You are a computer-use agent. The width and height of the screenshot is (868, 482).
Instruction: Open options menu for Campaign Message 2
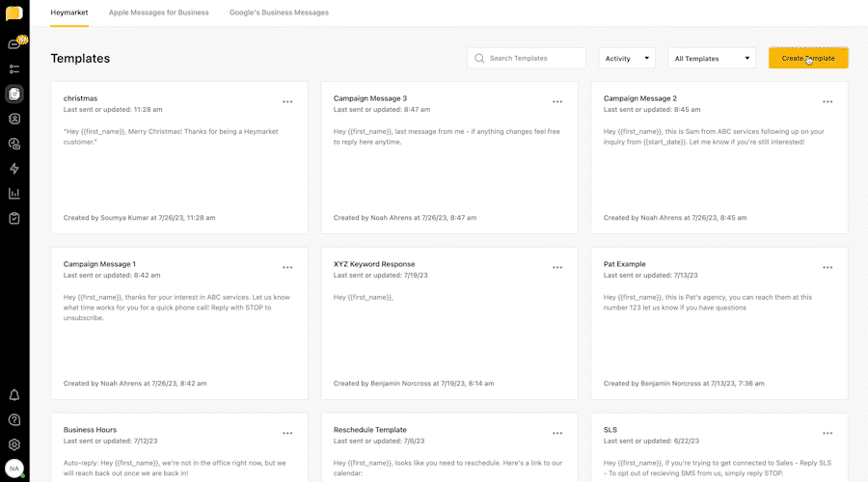click(827, 102)
